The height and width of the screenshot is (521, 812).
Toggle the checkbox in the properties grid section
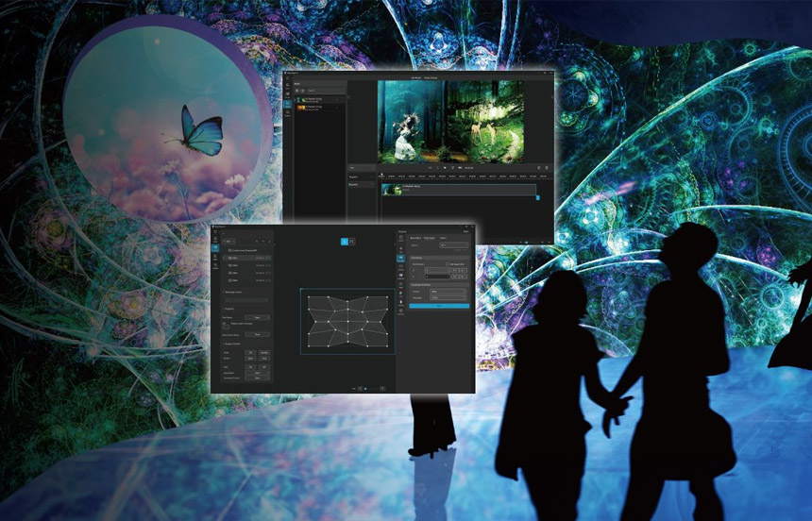click(x=448, y=263)
